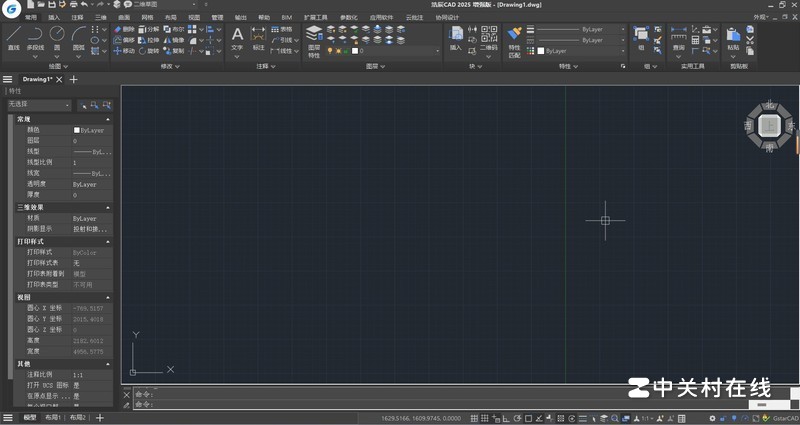Select the Line (直线) drawing tool
This screenshot has width=800, height=425.
[13, 38]
